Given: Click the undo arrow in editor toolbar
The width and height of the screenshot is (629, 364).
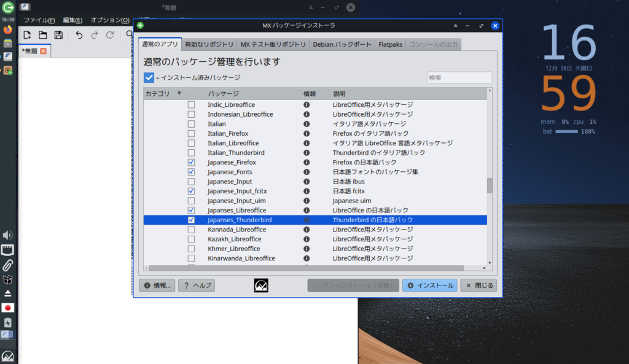Looking at the screenshot, I should [x=79, y=35].
